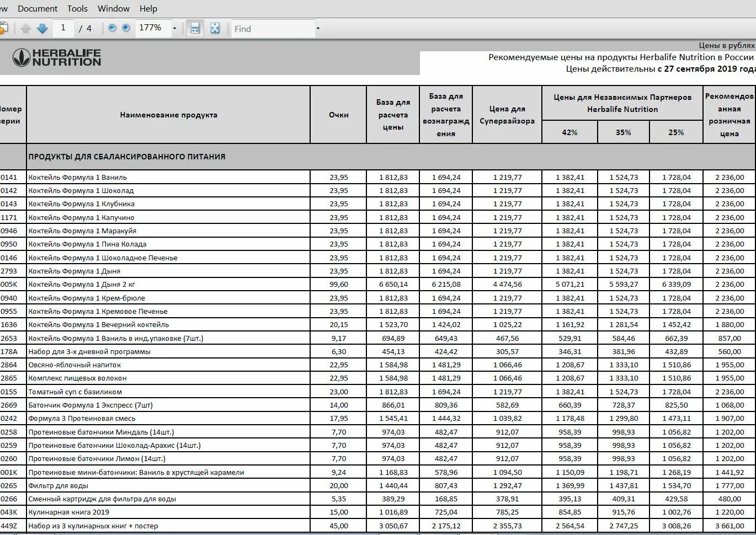The height and width of the screenshot is (535, 756).
Task: Click the 25% discount column header
Action: coord(676,132)
